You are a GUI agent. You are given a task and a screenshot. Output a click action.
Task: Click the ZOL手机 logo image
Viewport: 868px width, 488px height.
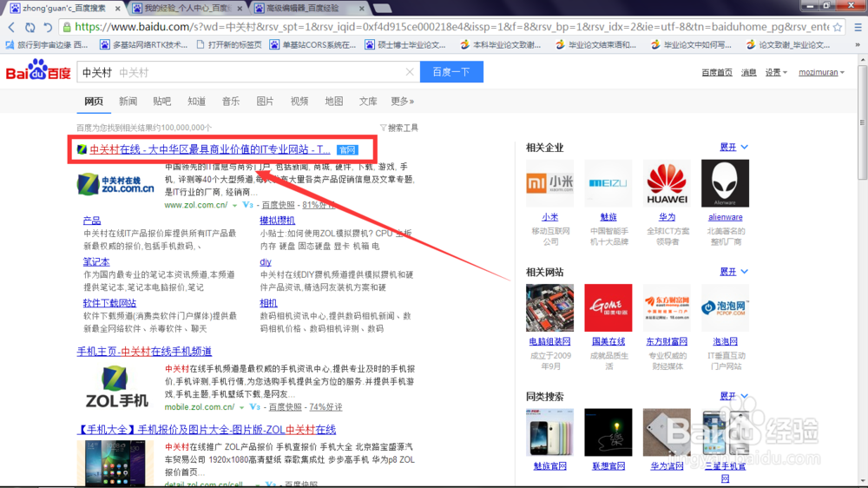116,386
